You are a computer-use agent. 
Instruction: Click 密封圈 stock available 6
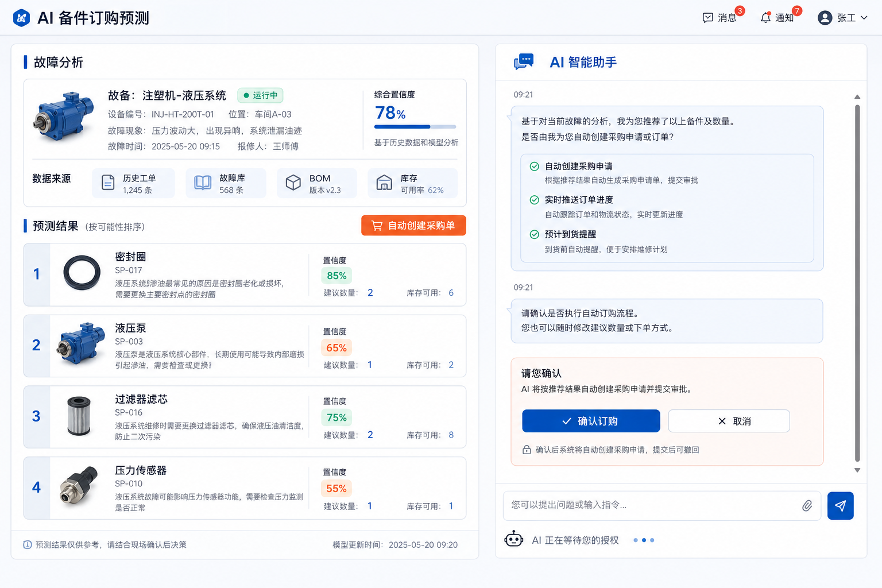451,293
